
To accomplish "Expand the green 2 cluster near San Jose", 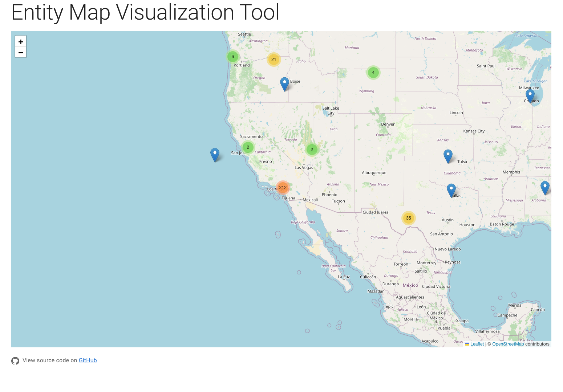I will pos(248,147).
